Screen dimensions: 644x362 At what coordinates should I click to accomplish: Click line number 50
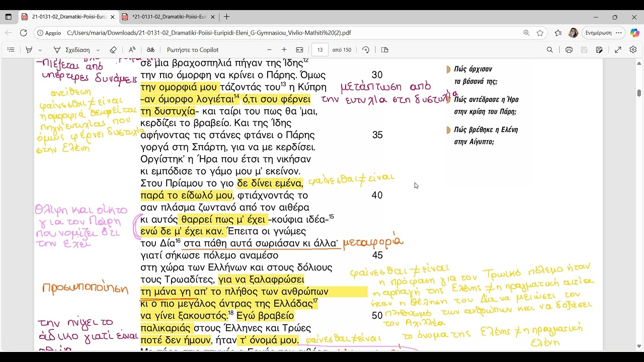[377, 316]
